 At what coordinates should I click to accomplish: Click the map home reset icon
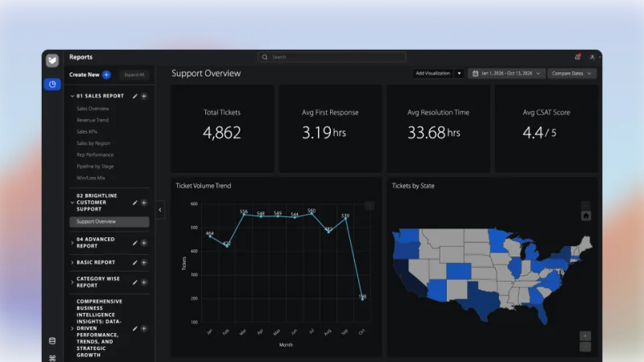coord(586,216)
